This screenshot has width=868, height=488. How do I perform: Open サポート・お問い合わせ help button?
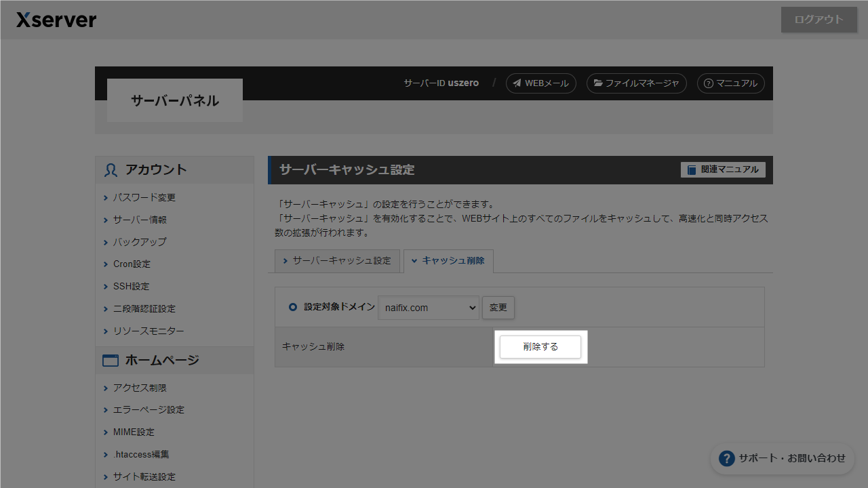[782, 458]
